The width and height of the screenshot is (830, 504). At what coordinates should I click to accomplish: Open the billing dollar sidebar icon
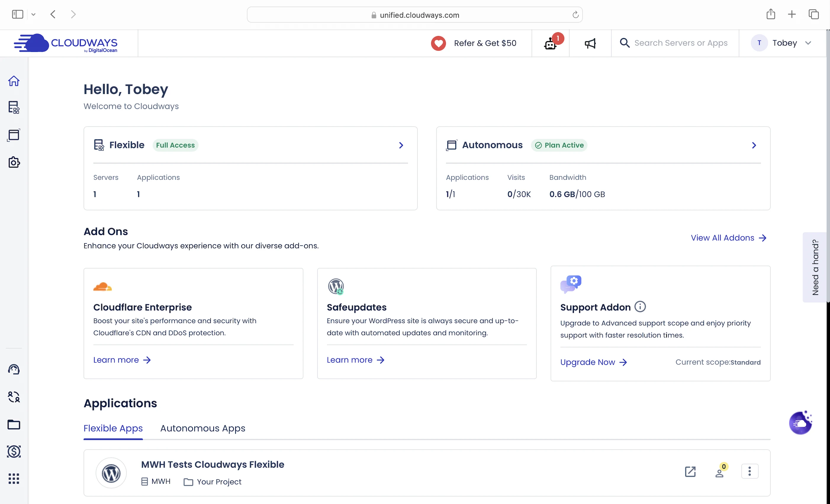coord(14,451)
